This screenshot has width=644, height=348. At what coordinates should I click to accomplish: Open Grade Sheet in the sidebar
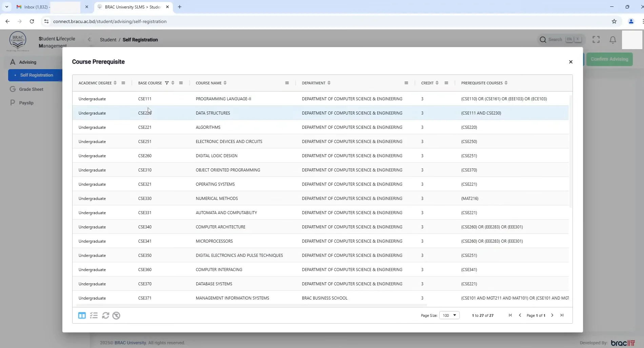click(x=31, y=89)
